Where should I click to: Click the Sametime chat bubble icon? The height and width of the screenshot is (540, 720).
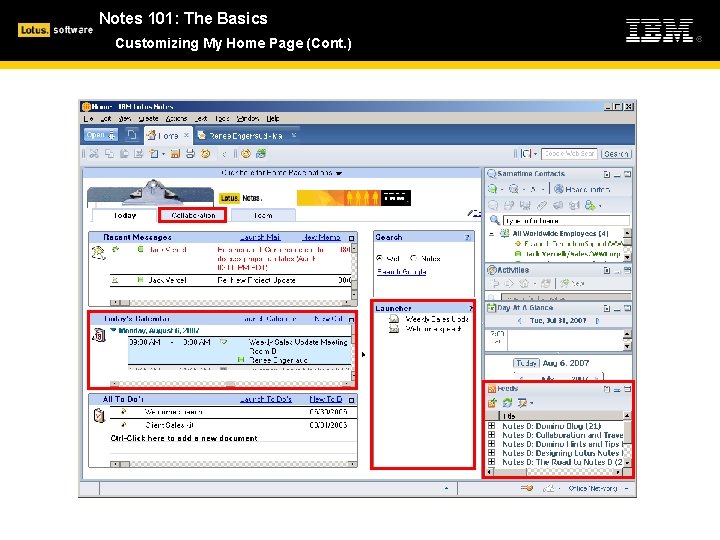[493, 205]
